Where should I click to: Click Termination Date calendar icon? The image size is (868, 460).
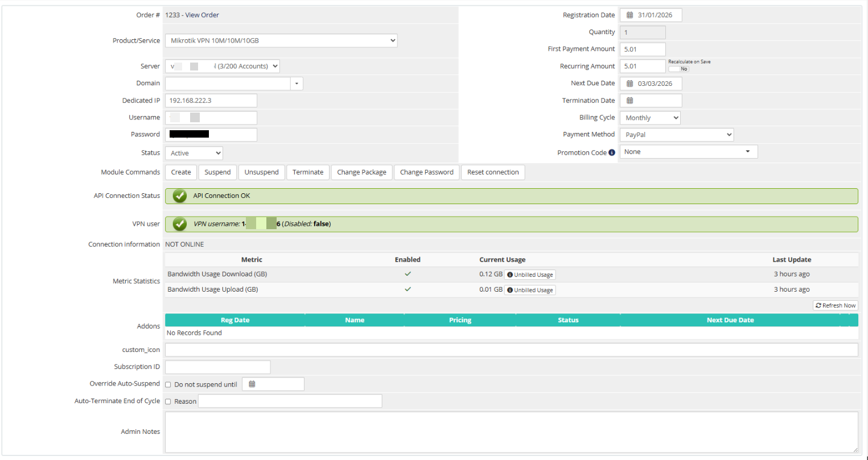point(630,101)
